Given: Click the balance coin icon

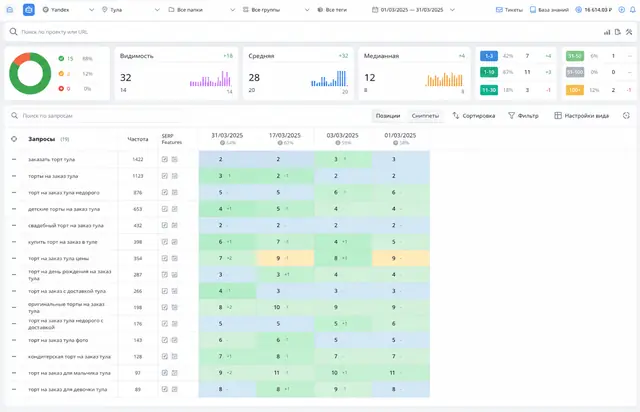Looking at the screenshot, I should point(578,10).
